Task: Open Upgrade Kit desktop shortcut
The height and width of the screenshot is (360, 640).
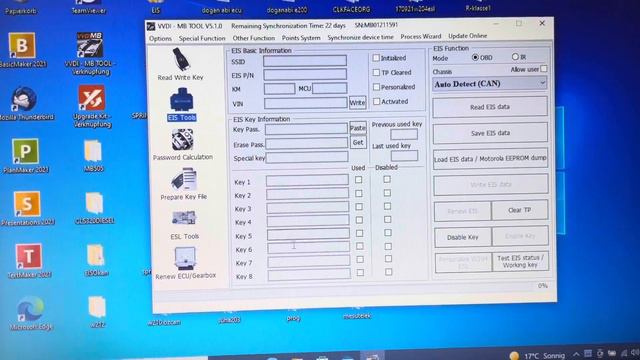Action: click(92, 106)
